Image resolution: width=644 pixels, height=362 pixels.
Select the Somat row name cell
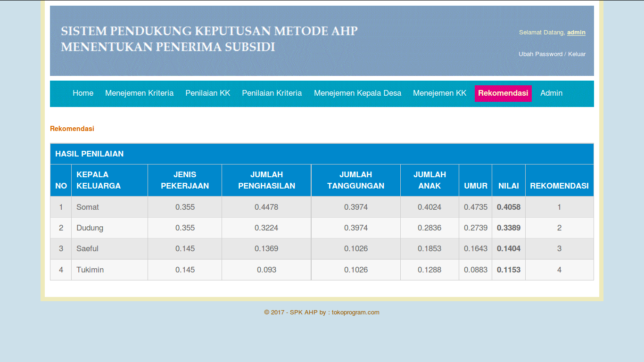point(88,207)
